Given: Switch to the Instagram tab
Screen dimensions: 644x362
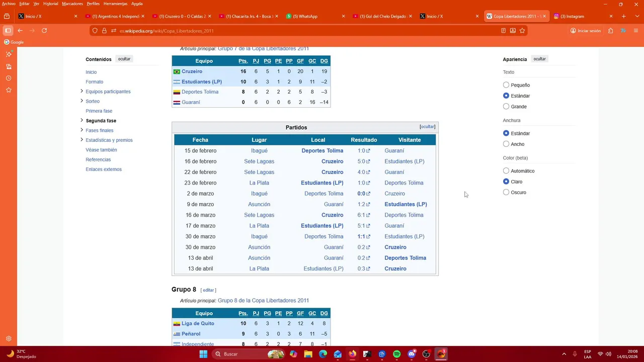Looking at the screenshot, I should 584,16.
